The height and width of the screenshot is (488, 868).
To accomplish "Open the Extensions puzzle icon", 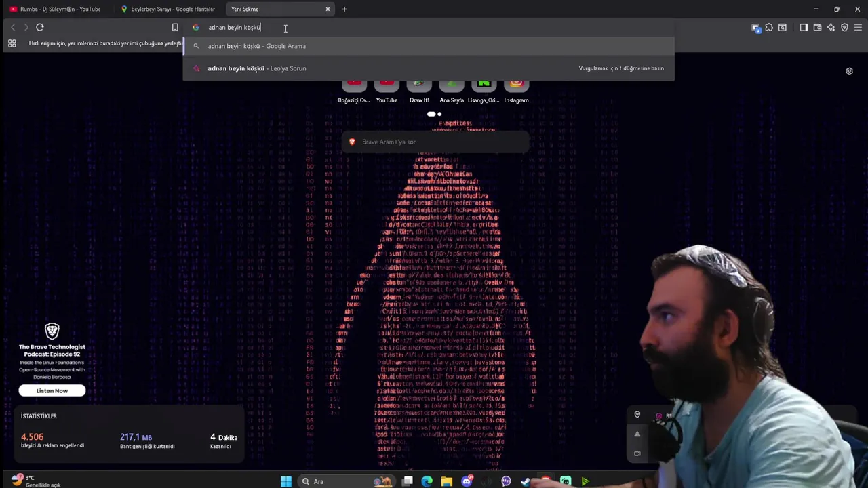I will pos(769,28).
